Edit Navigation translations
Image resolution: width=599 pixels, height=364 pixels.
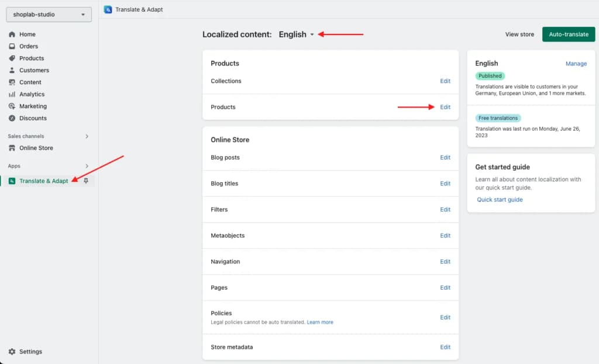[445, 262]
